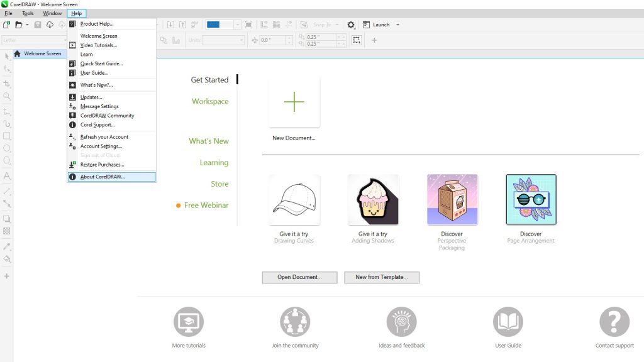Screen dimensions: 644x362
Task: Open the Launch dropdown arrow
Action: pos(397,25)
